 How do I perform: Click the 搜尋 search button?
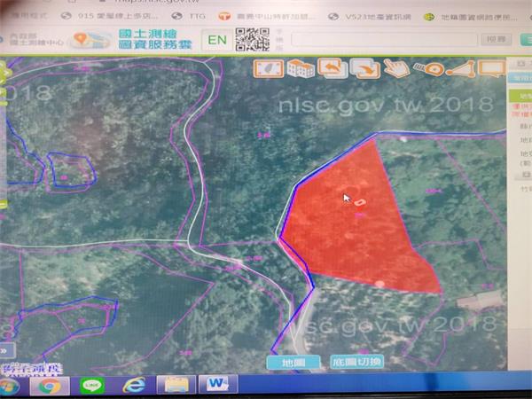(x=497, y=39)
